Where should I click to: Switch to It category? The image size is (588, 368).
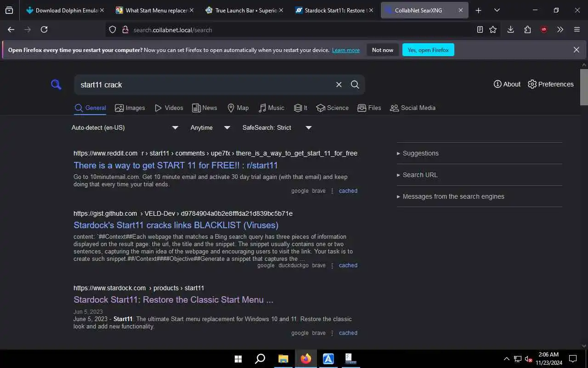pos(301,108)
